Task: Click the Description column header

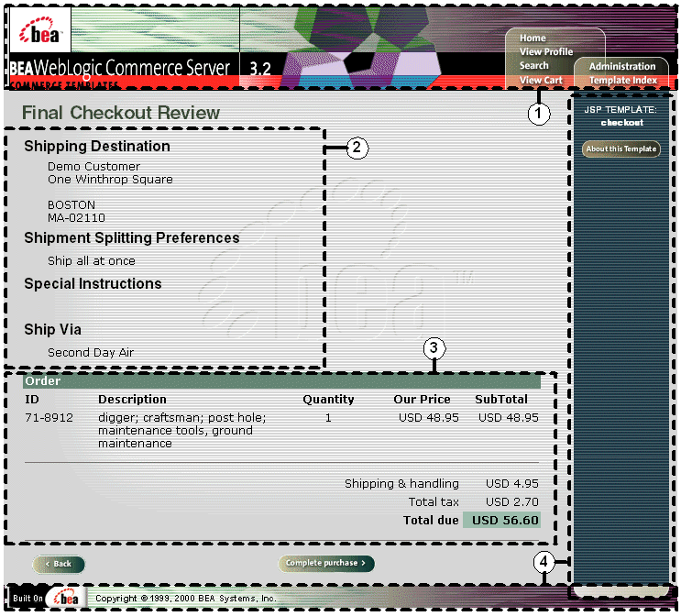Action: tap(132, 400)
